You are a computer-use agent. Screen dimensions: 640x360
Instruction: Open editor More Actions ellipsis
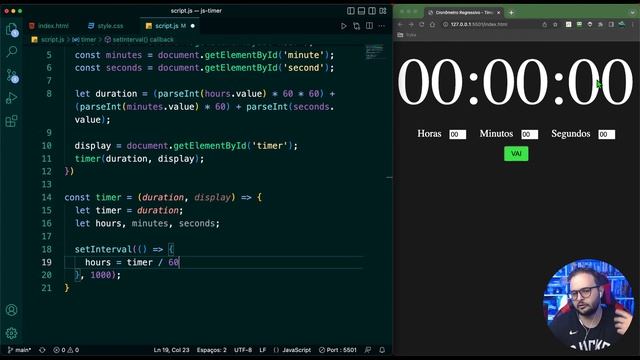[382, 26]
